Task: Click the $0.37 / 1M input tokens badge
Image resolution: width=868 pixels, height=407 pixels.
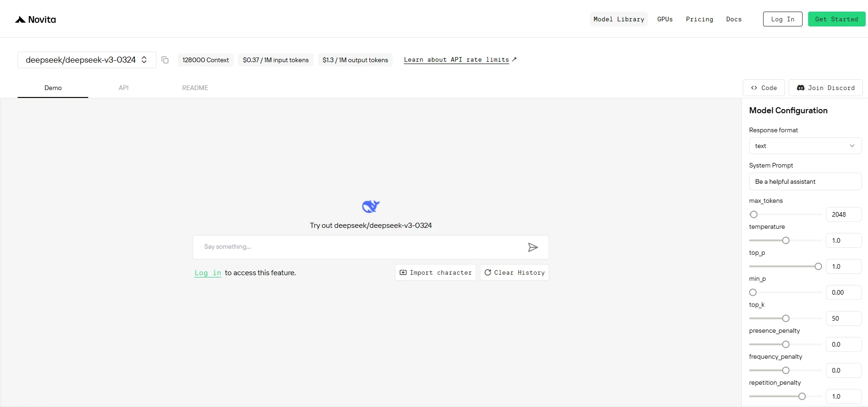Action: point(276,60)
